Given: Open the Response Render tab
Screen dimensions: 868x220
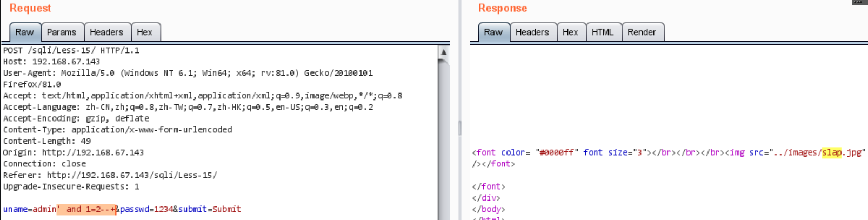Looking at the screenshot, I should point(642,32).
